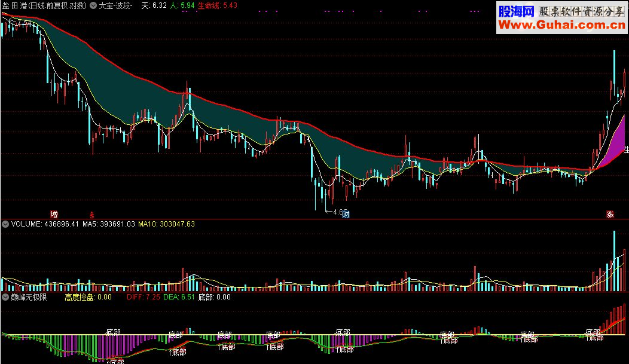Open the 巅峰无极限 indicator panel dropdown

[5, 297]
